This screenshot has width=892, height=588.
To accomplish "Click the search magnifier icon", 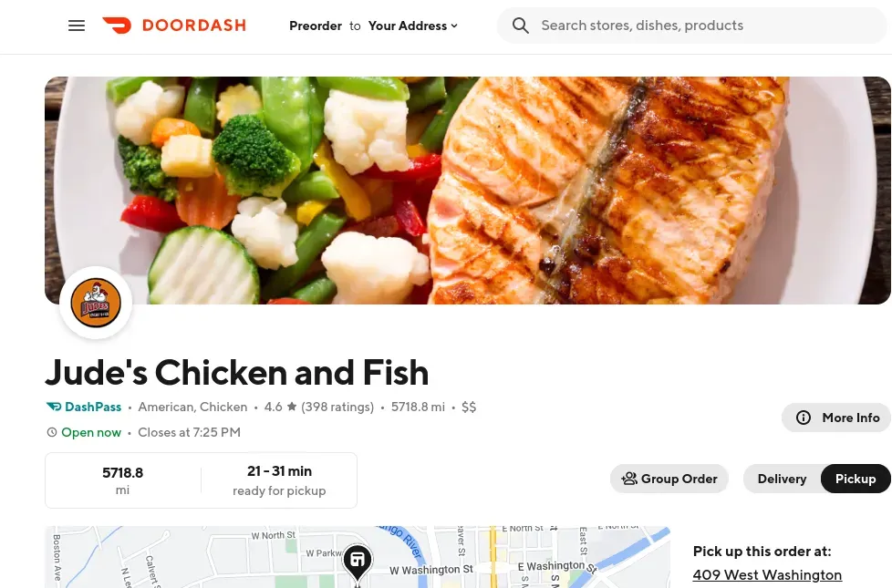I will tap(520, 26).
